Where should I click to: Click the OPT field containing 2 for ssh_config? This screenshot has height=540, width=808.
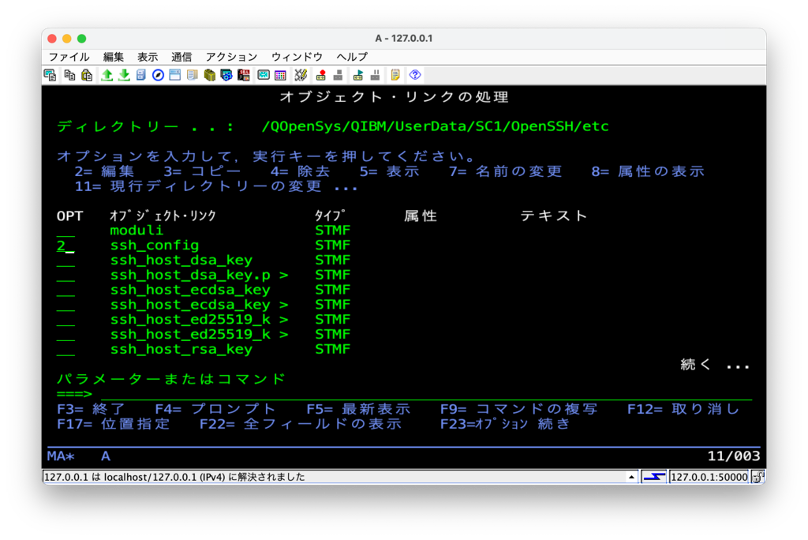(x=65, y=246)
